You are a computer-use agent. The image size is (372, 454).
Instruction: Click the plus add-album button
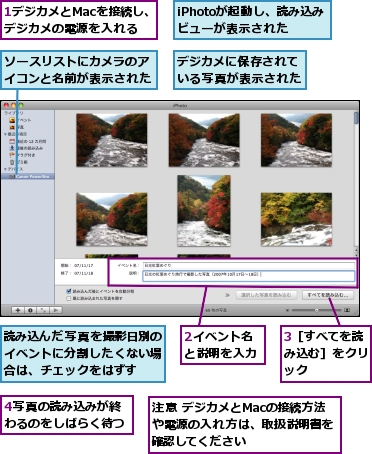(18, 310)
